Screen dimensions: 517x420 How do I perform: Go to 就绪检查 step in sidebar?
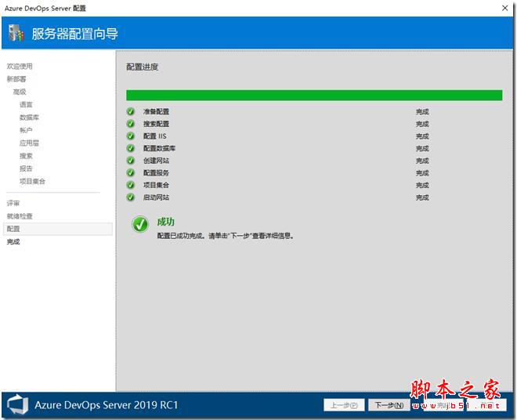tap(20, 216)
